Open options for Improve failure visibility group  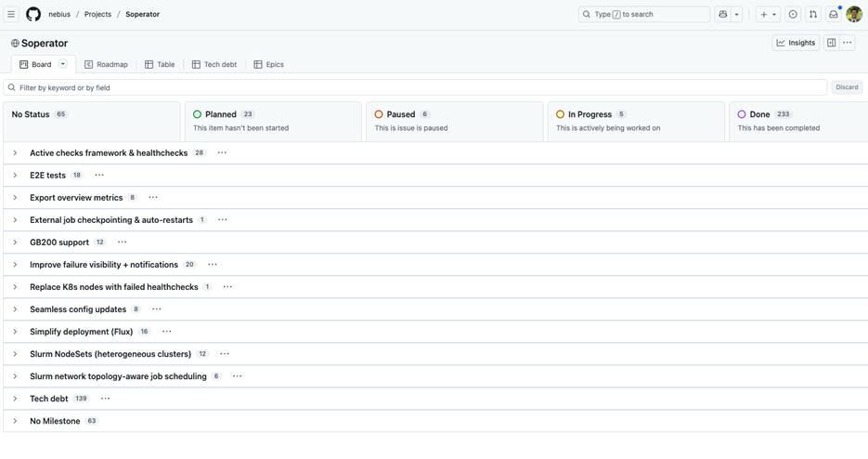pos(212,265)
